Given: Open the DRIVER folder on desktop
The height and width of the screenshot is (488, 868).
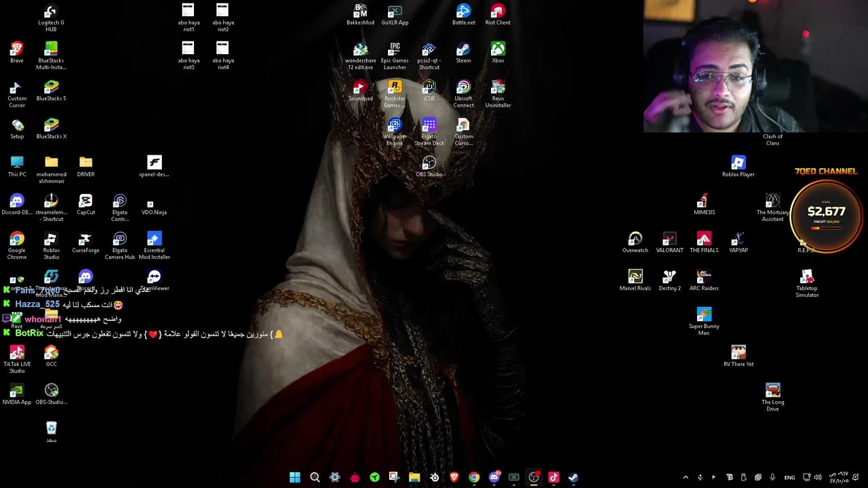Looking at the screenshot, I should tap(85, 166).
